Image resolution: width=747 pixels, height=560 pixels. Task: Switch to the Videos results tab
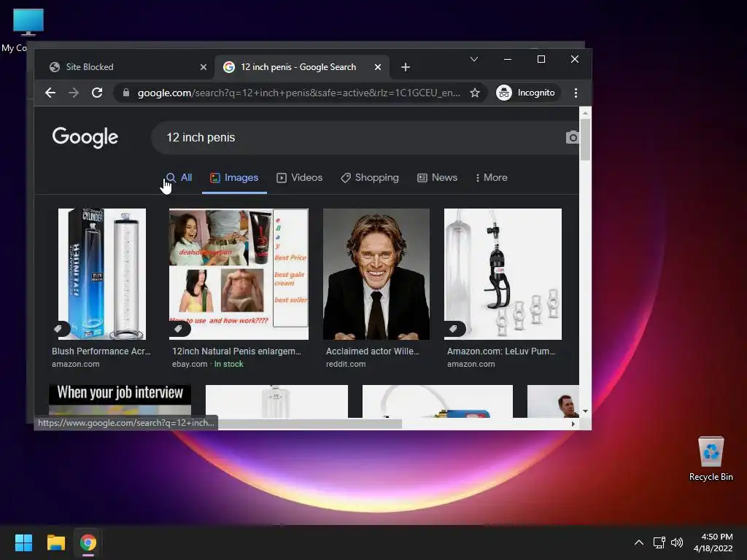point(300,178)
